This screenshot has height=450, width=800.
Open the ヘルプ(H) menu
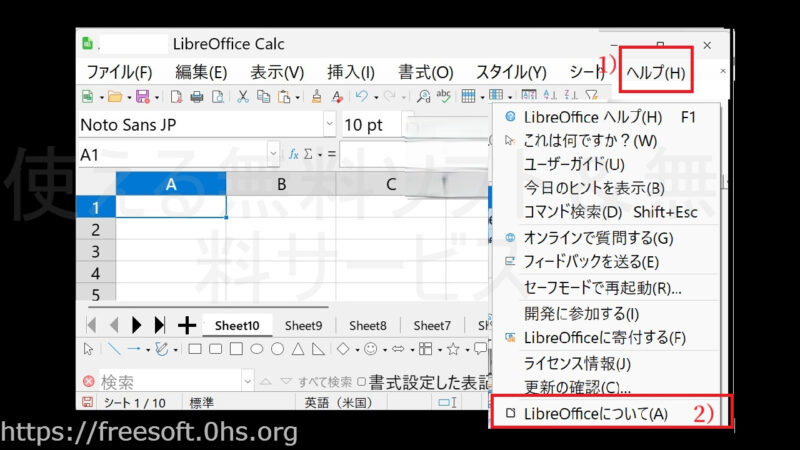656,72
